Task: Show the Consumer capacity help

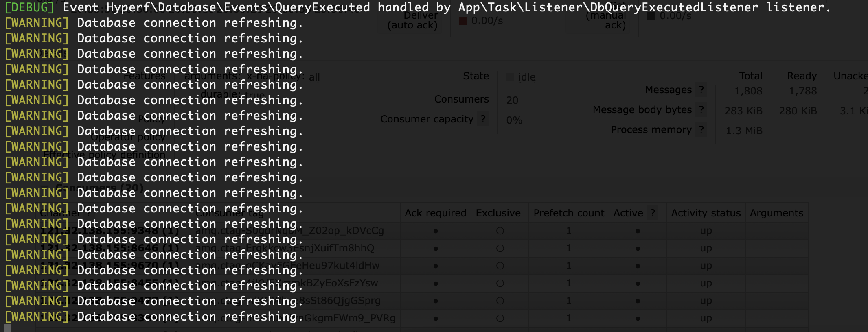Action: coord(483,119)
